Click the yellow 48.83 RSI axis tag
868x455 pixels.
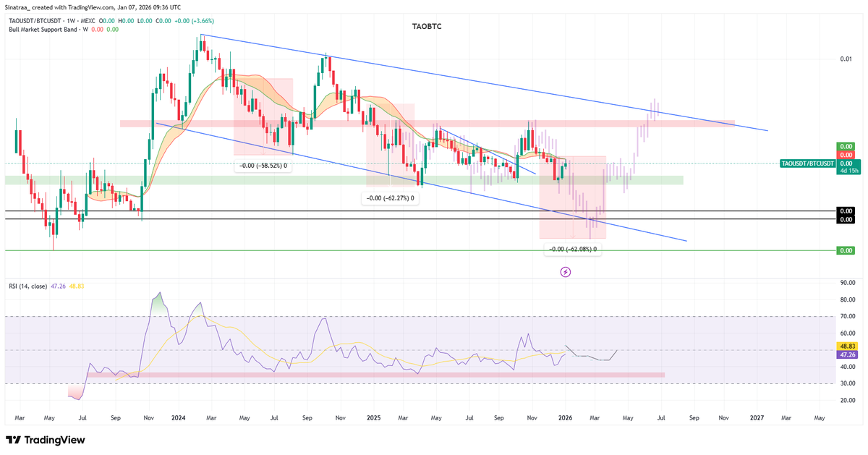[846, 347]
